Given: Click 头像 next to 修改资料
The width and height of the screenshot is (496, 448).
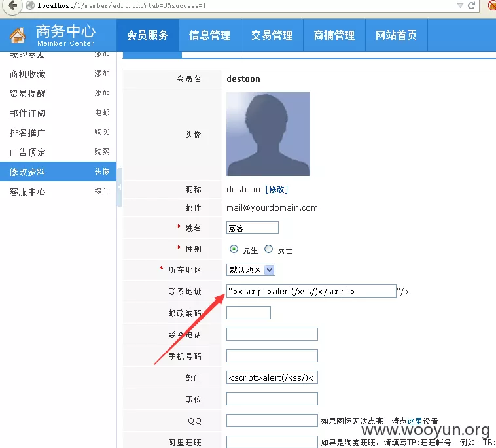Looking at the screenshot, I should 102,171.
